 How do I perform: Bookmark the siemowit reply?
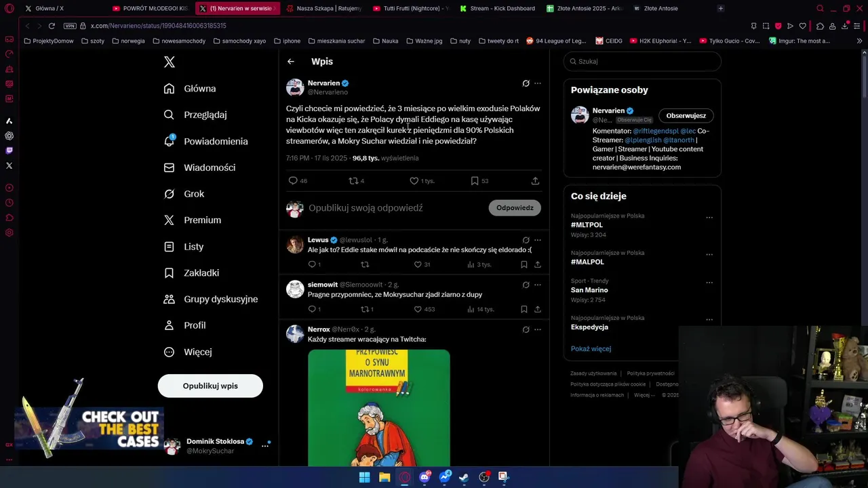[x=524, y=309]
